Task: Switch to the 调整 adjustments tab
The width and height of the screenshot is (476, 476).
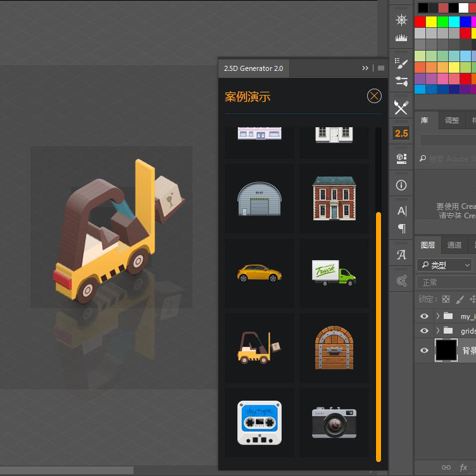Action: [452, 120]
